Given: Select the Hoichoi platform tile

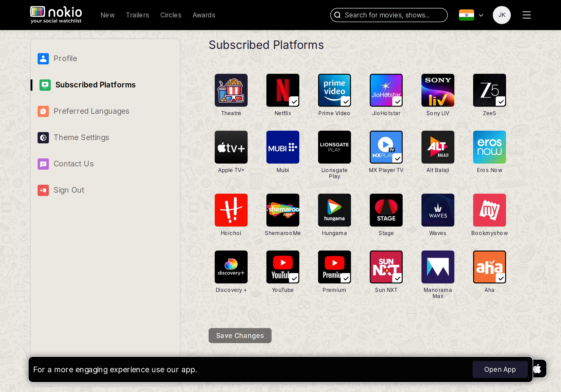Looking at the screenshot, I should pos(231,210).
